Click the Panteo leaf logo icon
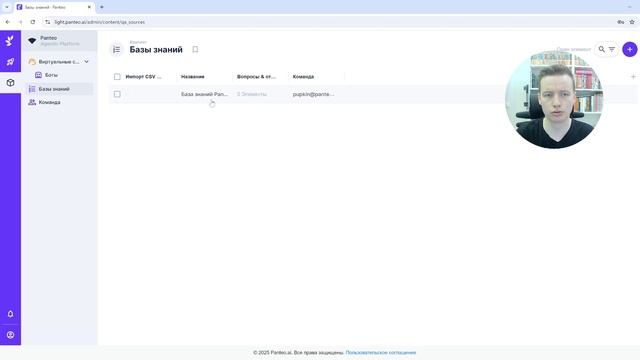This screenshot has width=640, height=360. pyautogui.click(x=10, y=40)
